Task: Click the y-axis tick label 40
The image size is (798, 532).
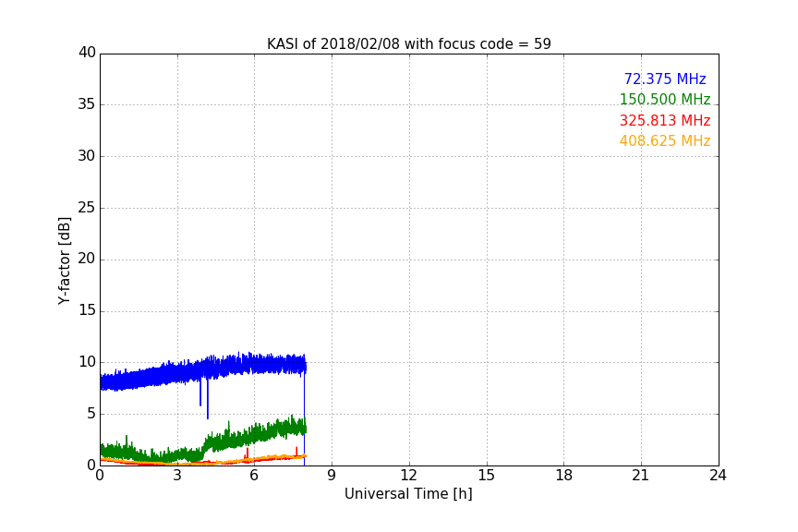Action: click(87, 53)
